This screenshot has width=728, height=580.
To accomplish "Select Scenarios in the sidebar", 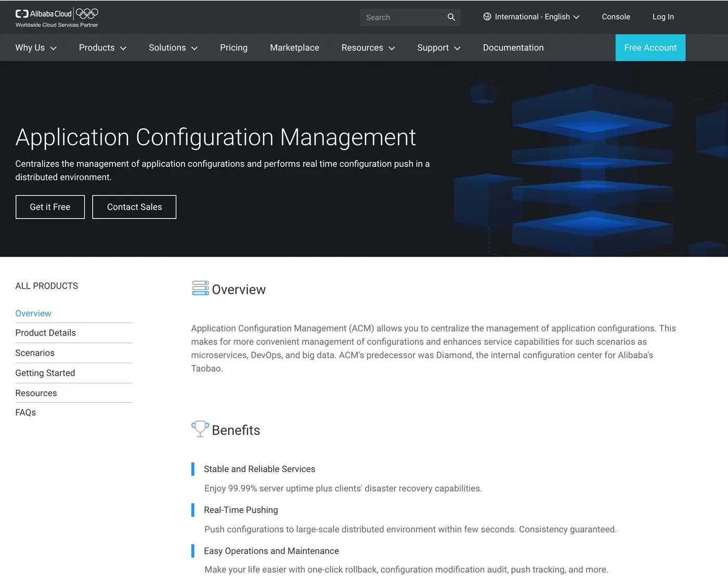I will click(35, 353).
